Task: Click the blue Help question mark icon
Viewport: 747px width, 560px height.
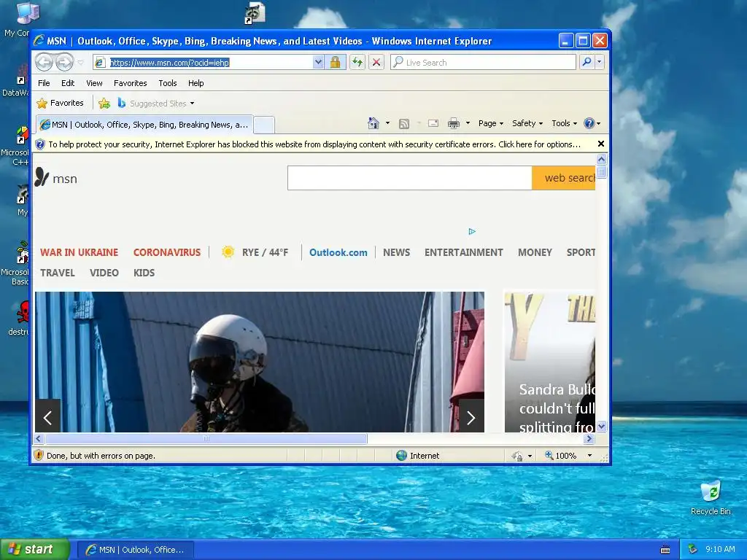Action: click(589, 123)
